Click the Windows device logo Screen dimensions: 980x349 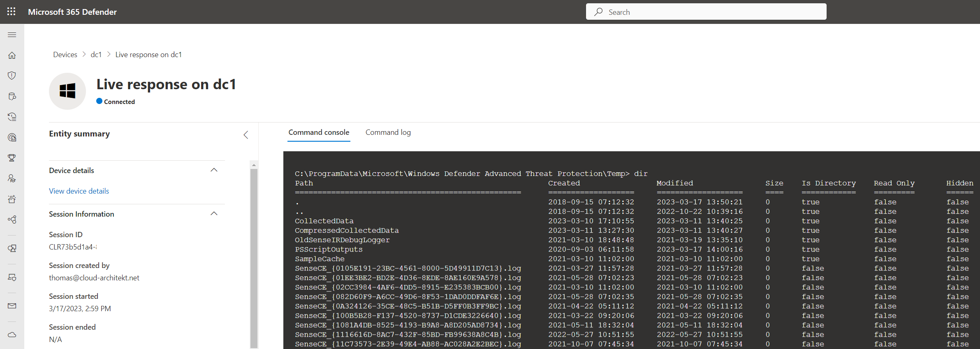[x=67, y=91]
